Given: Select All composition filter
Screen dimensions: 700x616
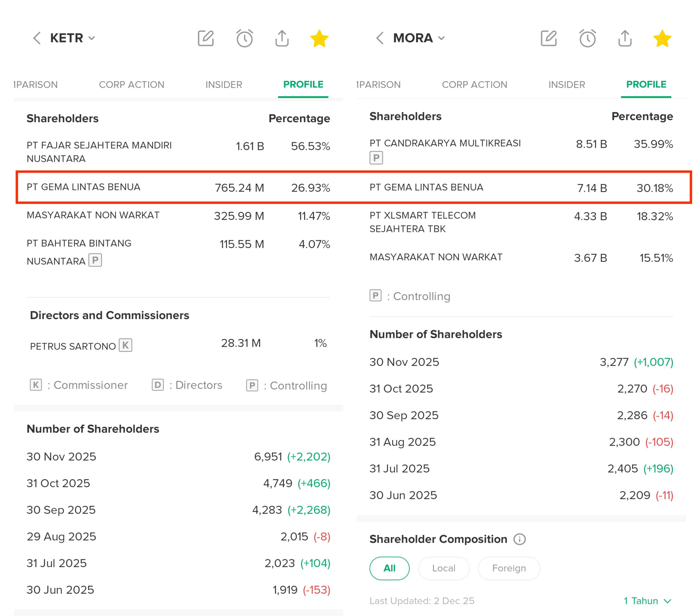Looking at the screenshot, I should [x=389, y=568].
